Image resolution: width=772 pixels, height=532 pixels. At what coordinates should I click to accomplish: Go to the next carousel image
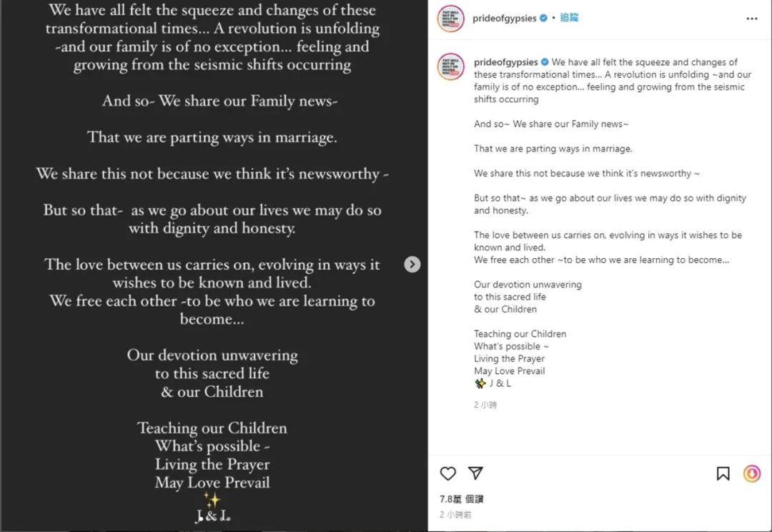click(x=412, y=265)
